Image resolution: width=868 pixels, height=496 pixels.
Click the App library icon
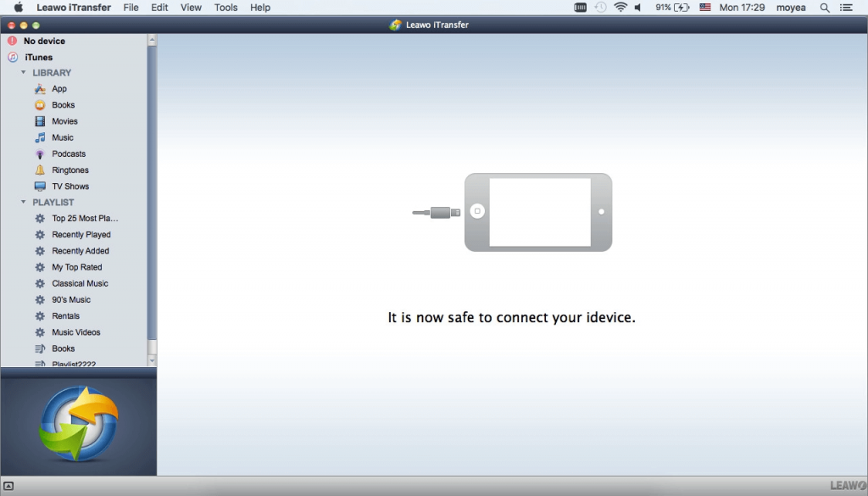pyautogui.click(x=40, y=88)
